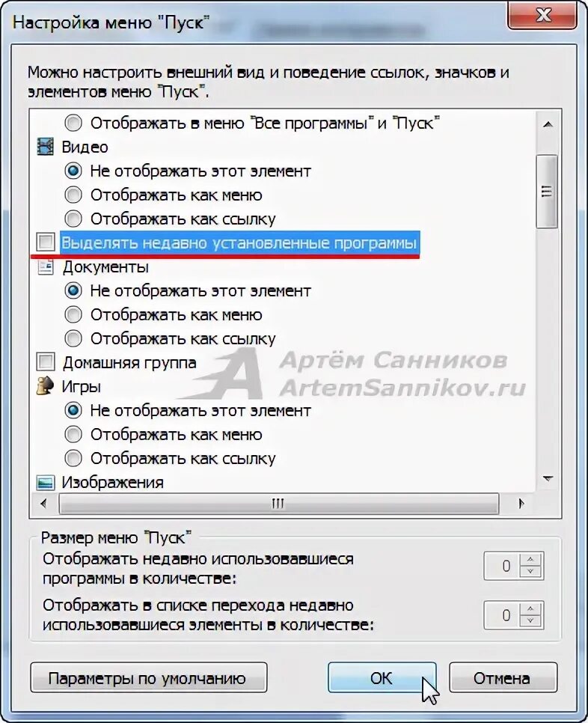
Task: Increase jump list items count with up arrow
Action: coord(531,608)
